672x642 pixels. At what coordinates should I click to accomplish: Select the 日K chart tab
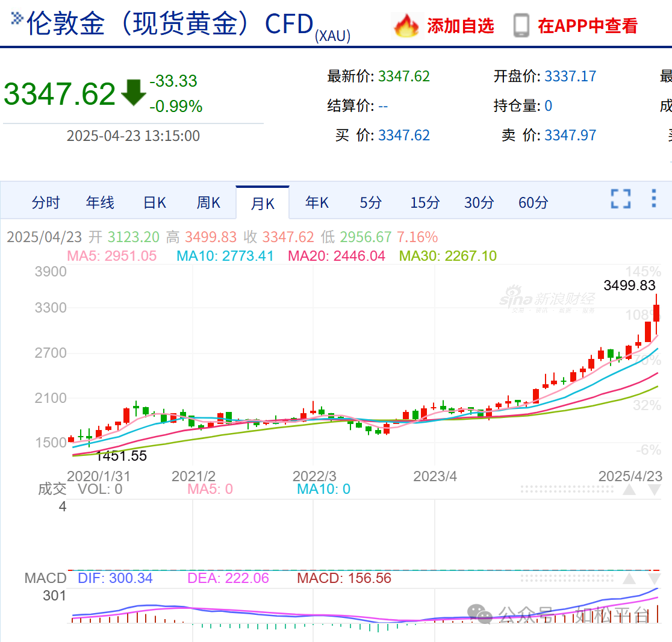[x=154, y=202]
